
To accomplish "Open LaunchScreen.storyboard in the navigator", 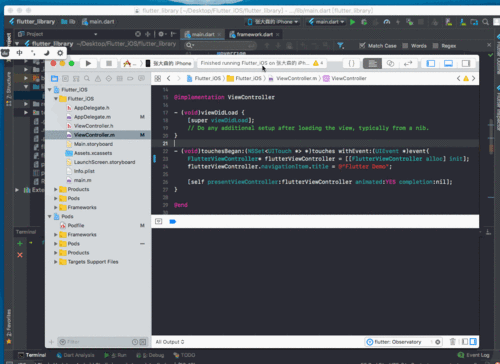I will 104,162.
